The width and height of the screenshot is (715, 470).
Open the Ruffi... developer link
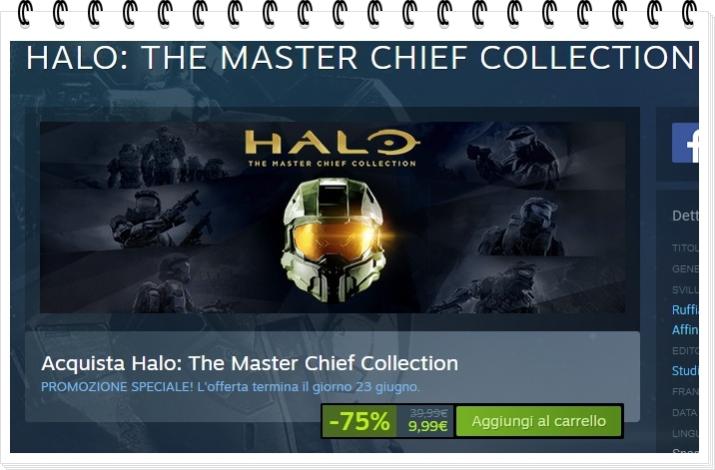click(685, 310)
